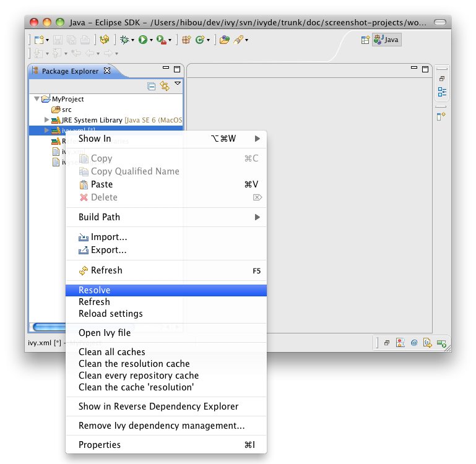476x464 pixels.
Task: Click the New Java Package icon
Action: [186, 40]
